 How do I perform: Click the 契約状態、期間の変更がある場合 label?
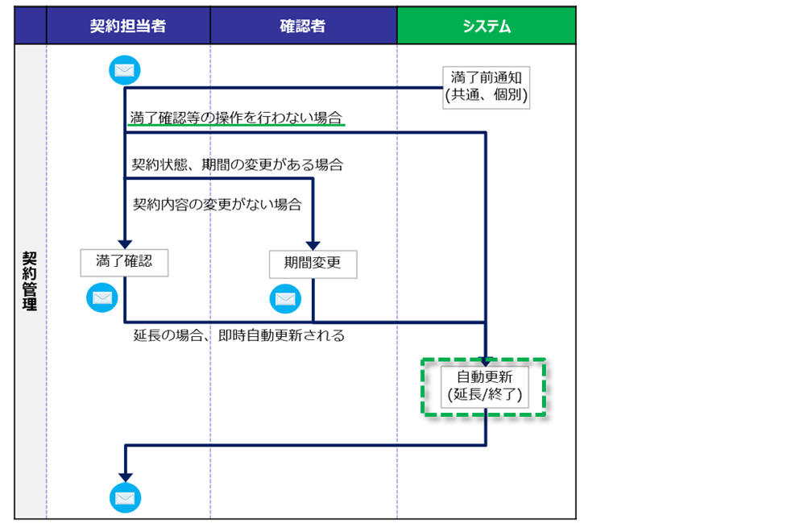(x=238, y=164)
